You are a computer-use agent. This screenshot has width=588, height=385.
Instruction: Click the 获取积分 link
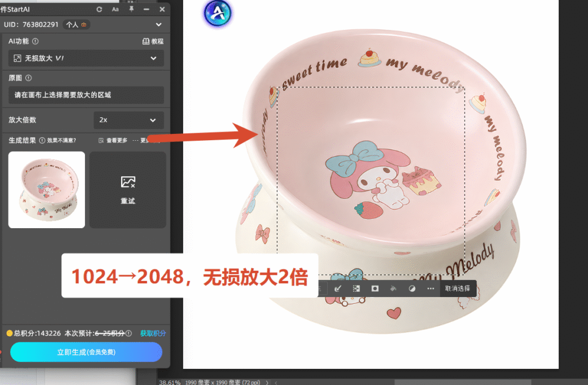point(153,333)
